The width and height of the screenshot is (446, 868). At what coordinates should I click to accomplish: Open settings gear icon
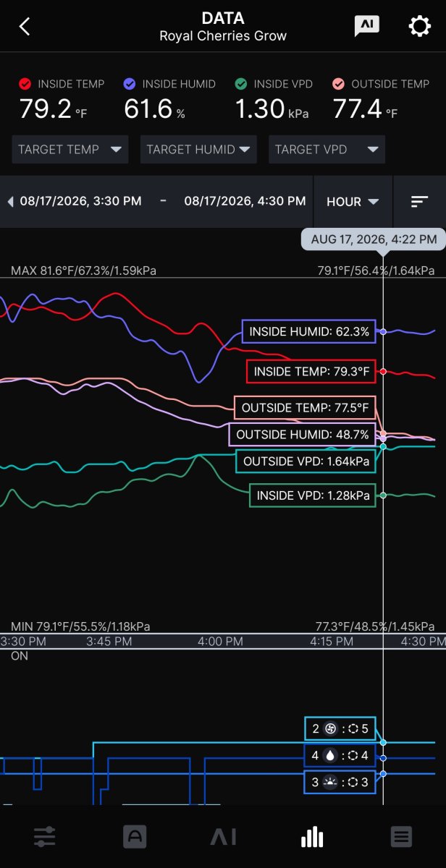[420, 26]
